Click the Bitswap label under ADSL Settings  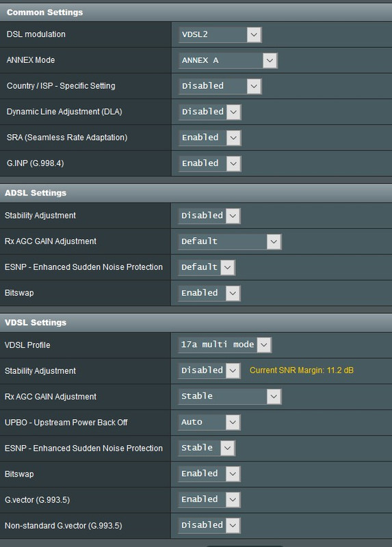tap(19, 293)
